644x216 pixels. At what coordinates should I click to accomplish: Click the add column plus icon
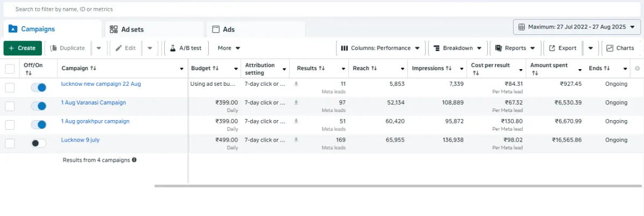click(638, 69)
